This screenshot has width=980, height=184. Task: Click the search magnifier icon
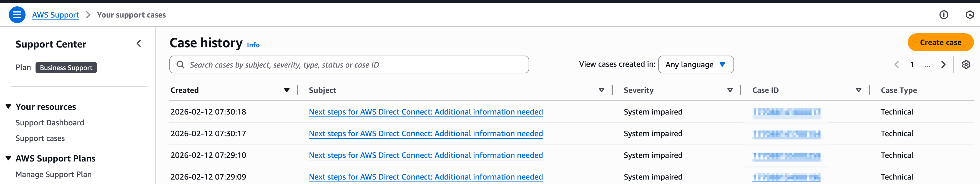pyautogui.click(x=181, y=65)
